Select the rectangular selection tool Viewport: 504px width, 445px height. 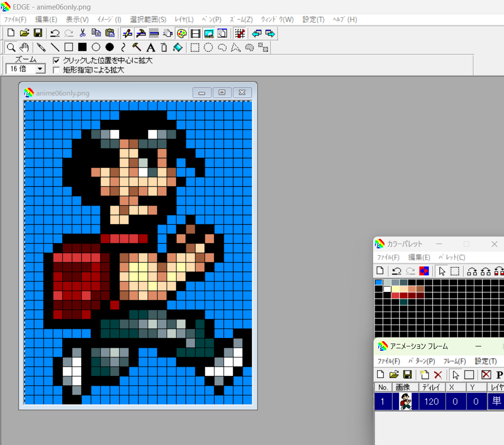click(194, 47)
